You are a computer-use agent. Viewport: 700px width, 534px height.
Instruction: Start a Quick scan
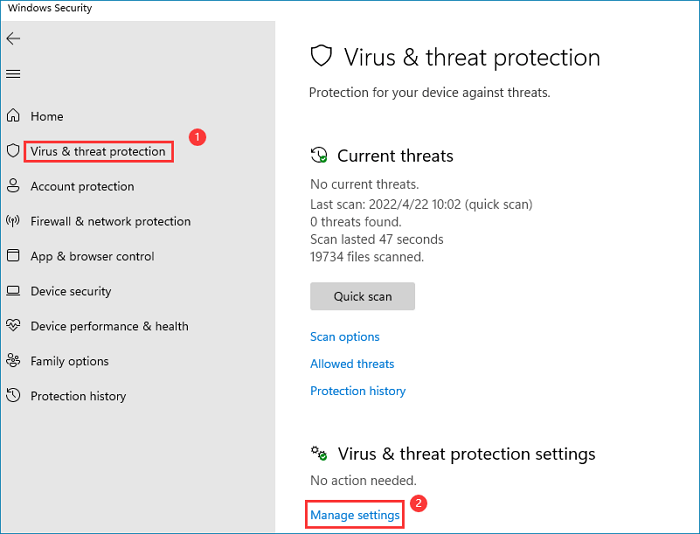362,296
